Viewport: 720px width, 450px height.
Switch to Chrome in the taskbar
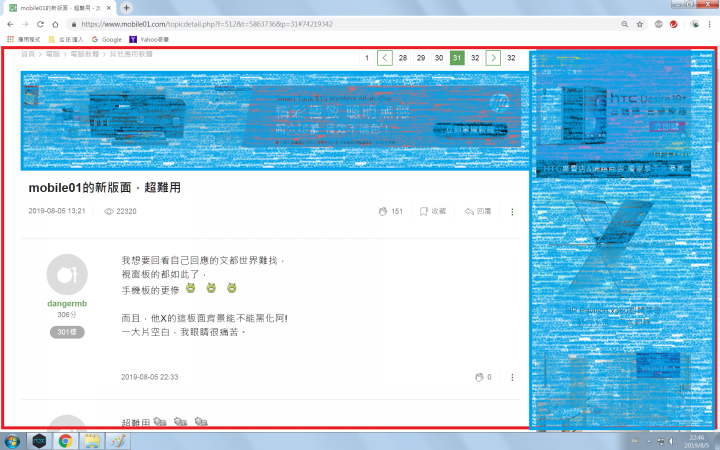66,441
